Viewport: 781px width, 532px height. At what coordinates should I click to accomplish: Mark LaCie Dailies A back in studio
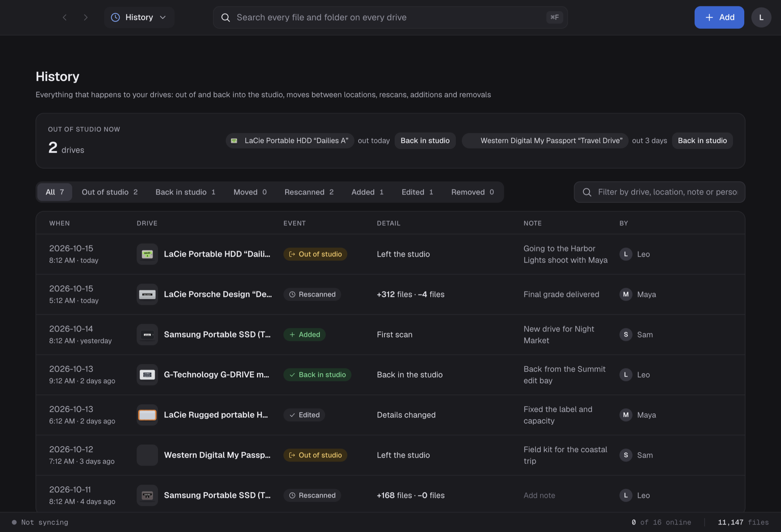tap(425, 141)
